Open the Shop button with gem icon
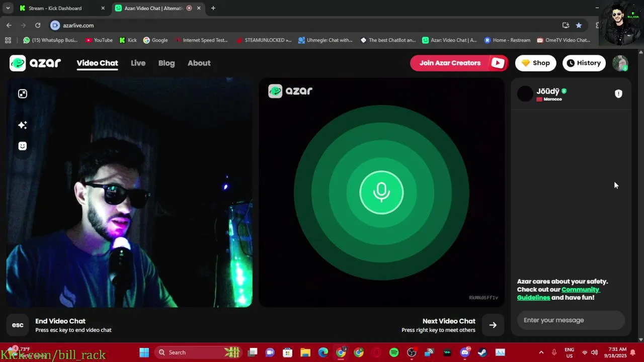Viewport: 644px width, 362px height. tap(535, 63)
